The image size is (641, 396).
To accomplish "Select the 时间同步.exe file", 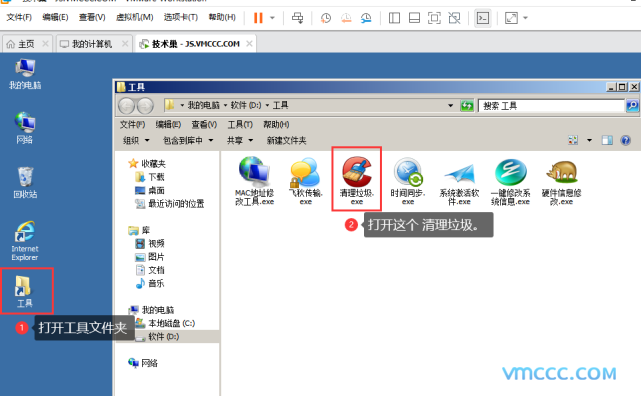I will pyautogui.click(x=408, y=180).
